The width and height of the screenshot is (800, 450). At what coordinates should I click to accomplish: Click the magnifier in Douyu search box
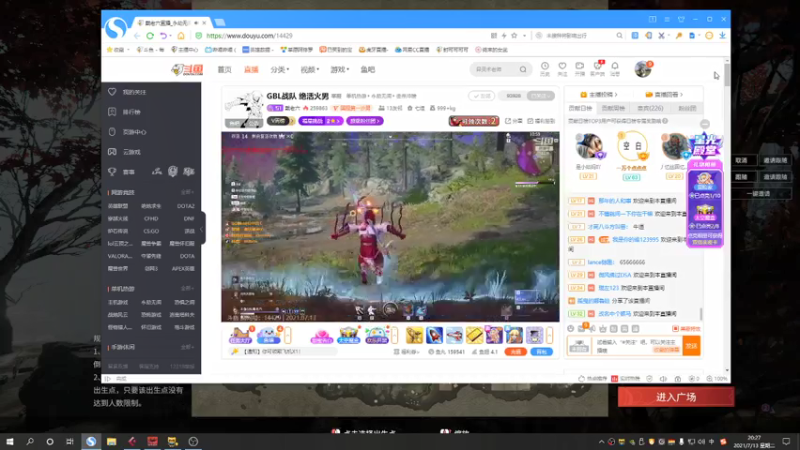pyautogui.click(x=523, y=69)
